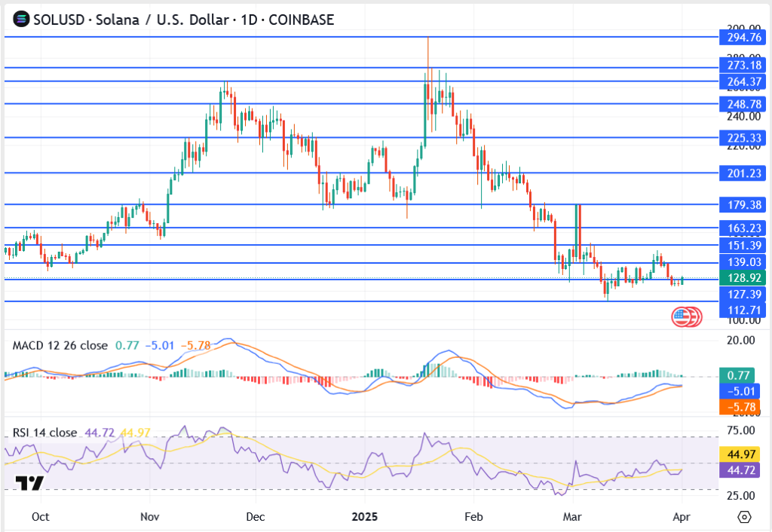
Task: Click the purple 44.72 RSI label
Action: click(742, 470)
